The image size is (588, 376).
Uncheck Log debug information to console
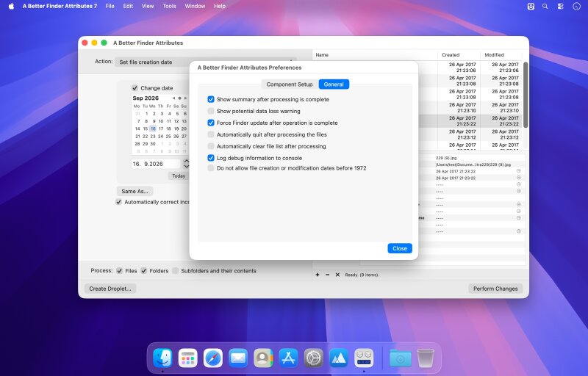[x=211, y=158]
